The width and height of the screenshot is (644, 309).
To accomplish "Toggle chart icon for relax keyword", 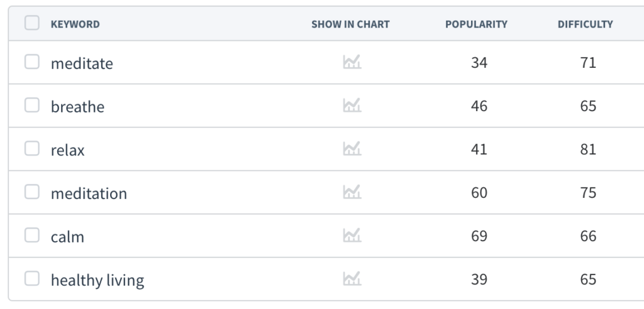I will tap(352, 149).
